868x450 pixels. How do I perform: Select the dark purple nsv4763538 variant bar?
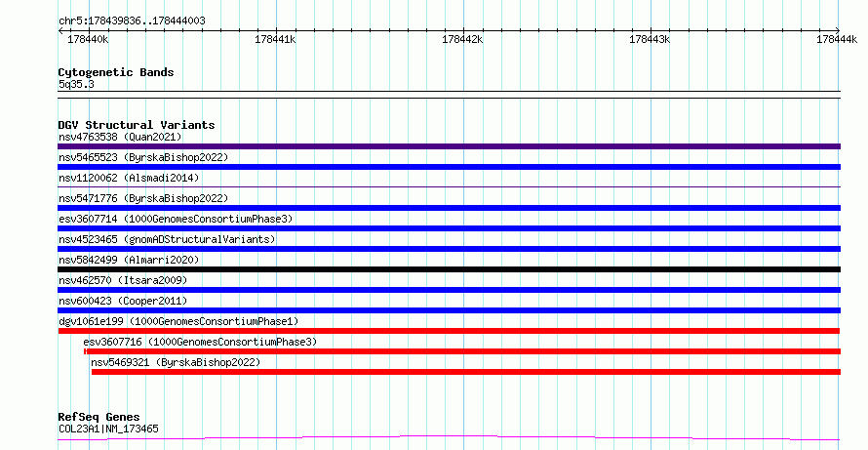(449, 146)
